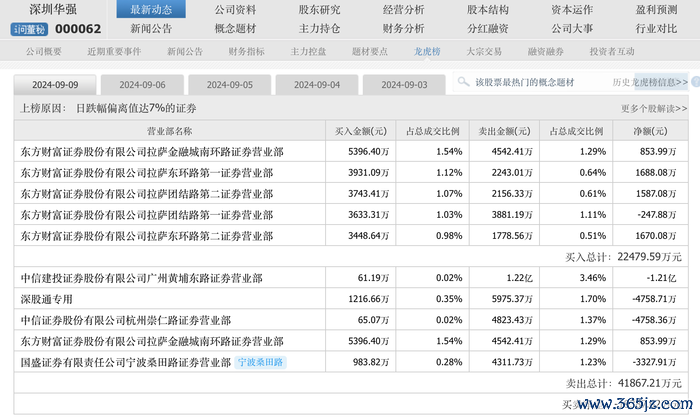The height and width of the screenshot is (419, 700).
Task: Select 题材要点 sub-navigation item
Action: (370, 52)
